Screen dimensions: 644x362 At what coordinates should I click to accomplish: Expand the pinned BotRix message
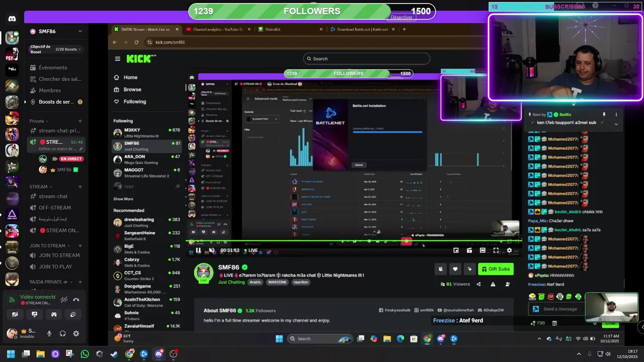pos(616,124)
